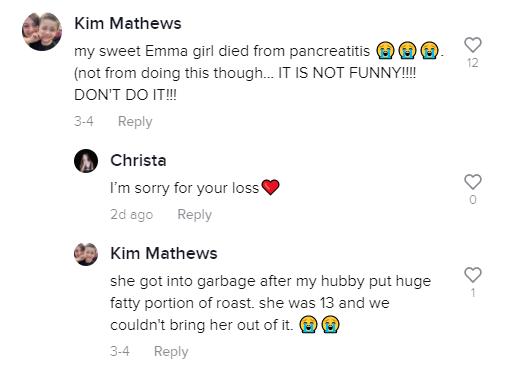Like Kim Mathews' pancreatitis comment with heart

473,45
